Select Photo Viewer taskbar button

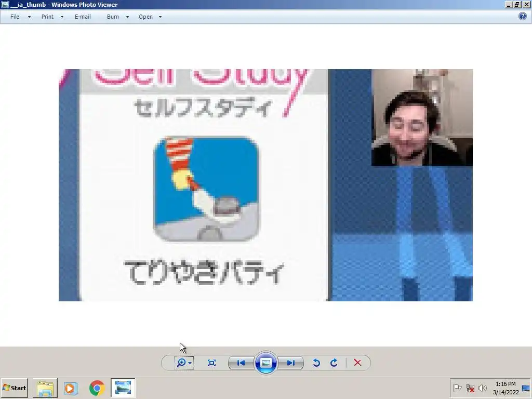(123, 388)
